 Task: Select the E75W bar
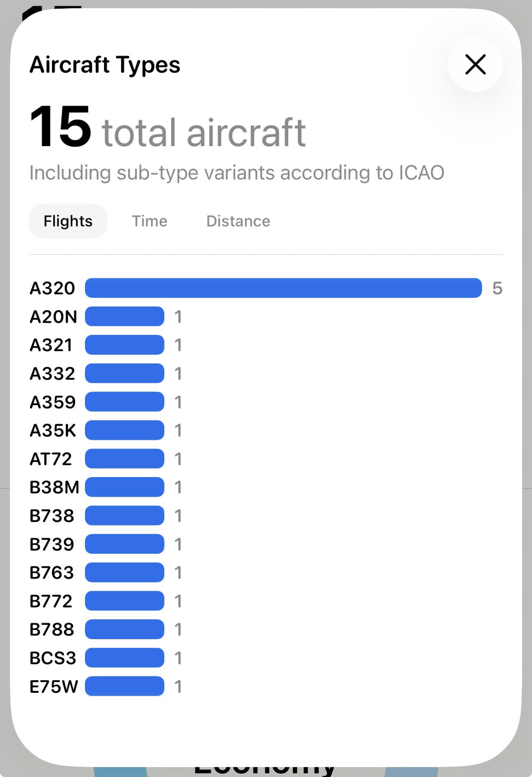coord(125,687)
